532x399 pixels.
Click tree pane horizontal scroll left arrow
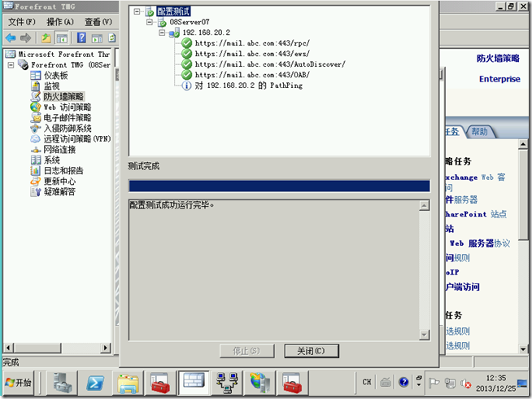point(9,348)
